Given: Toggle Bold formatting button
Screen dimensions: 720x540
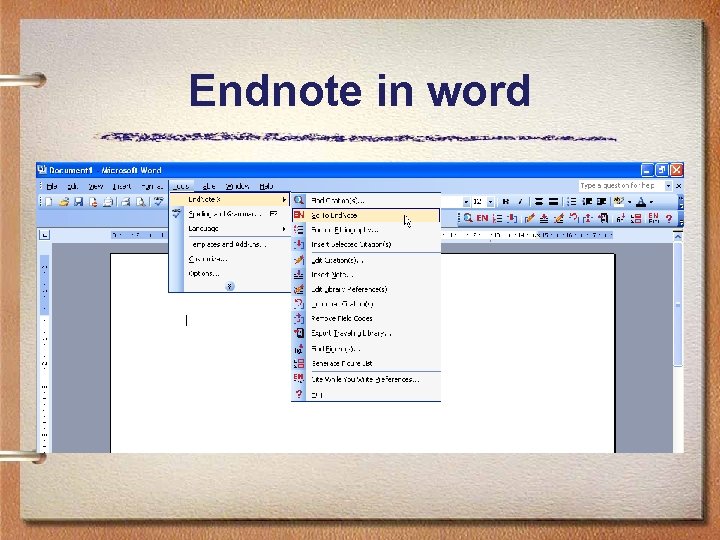Looking at the screenshot, I should point(506,202).
